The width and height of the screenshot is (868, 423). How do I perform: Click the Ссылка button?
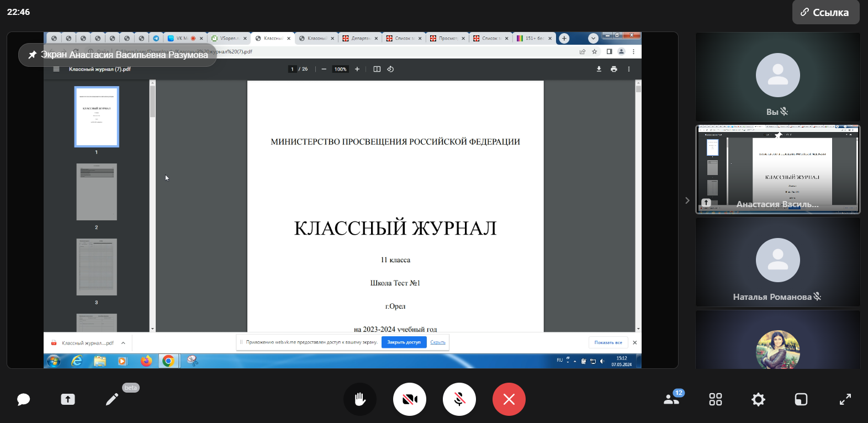point(825,12)
